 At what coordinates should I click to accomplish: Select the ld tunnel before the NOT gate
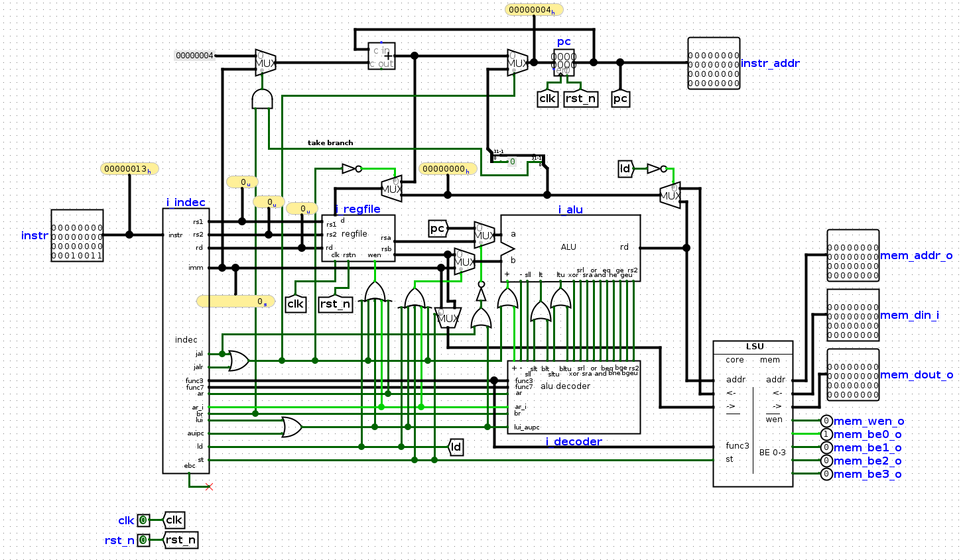coord(626,169)
